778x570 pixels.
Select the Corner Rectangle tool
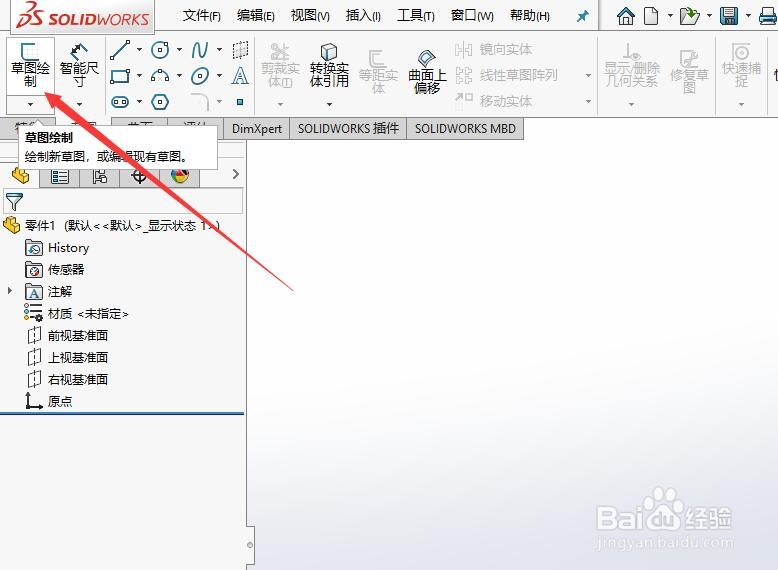(120, 76)
